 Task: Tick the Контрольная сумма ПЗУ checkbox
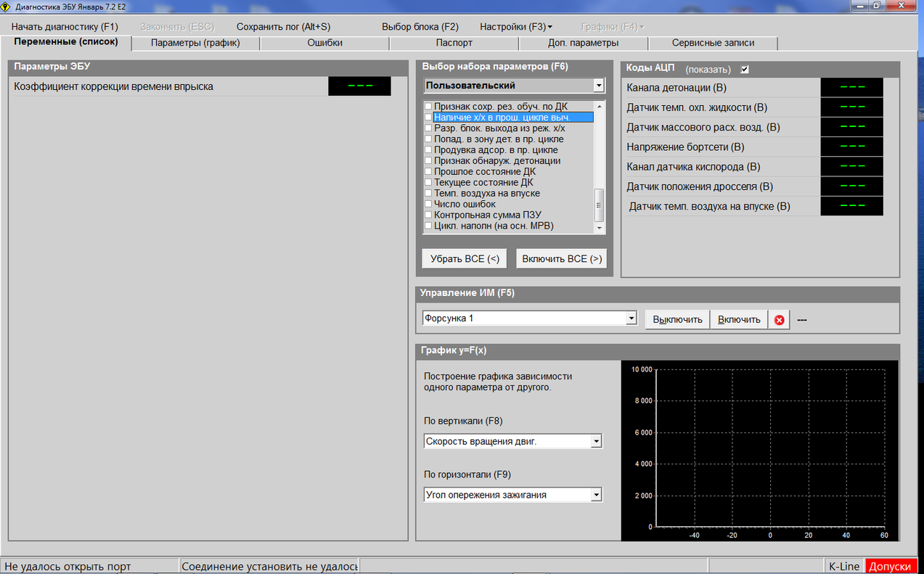click(428, 215)
